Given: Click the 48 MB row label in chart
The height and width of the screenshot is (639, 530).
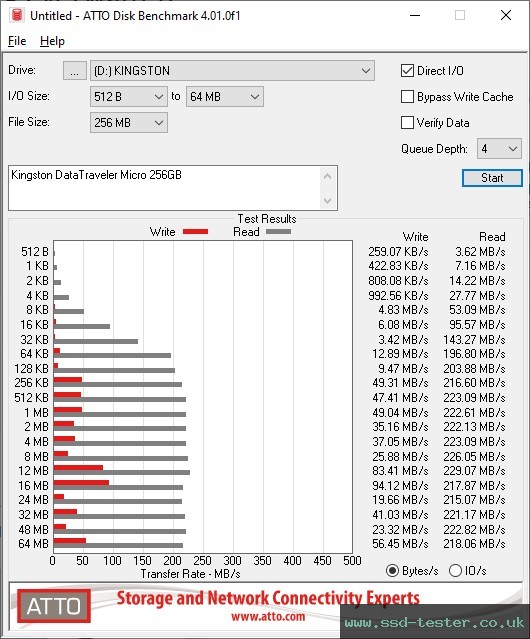Looking at the screenshot, I should tap(33, 529).
